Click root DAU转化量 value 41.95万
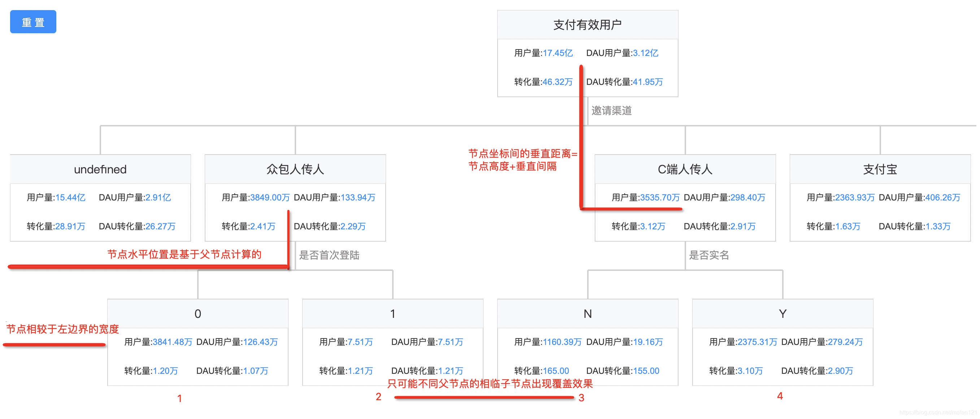Image resolution: width=980 pixels, height=419 pixels. pyautogui.click(x=648, y=82)
